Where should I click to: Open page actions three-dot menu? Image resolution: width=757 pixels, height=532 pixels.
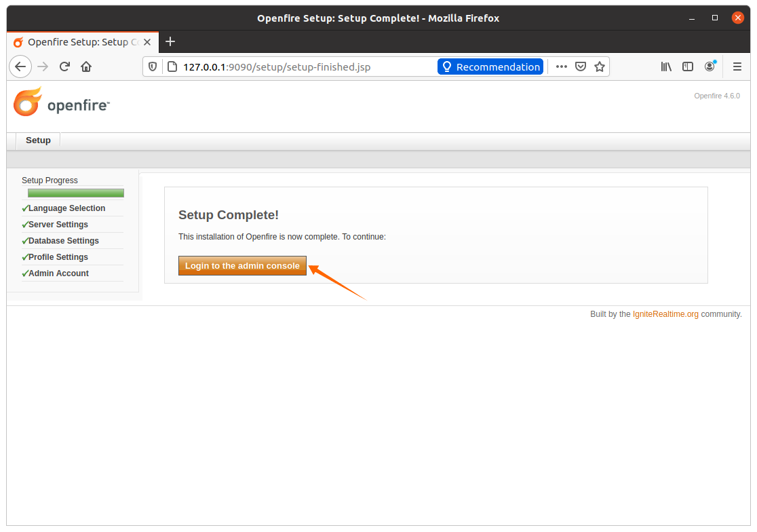(x=562, y=66)
